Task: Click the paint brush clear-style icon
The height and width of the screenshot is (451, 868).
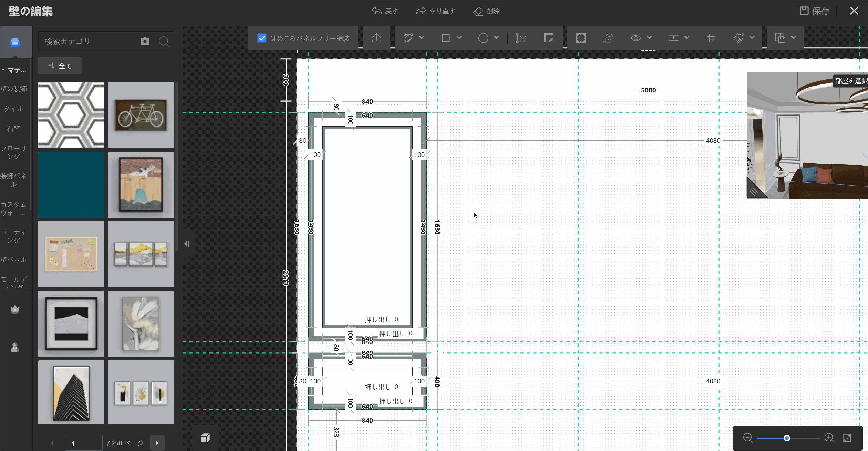Action: (738, 38)
